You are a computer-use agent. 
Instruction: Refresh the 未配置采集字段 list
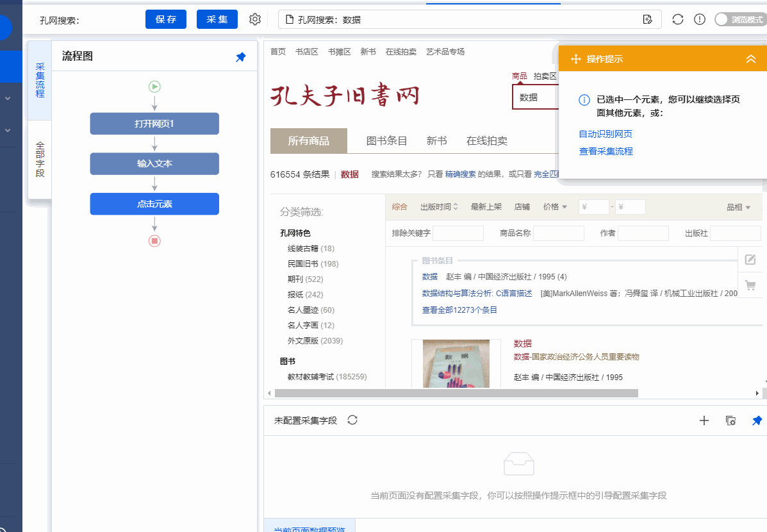(x=352, y=420)
